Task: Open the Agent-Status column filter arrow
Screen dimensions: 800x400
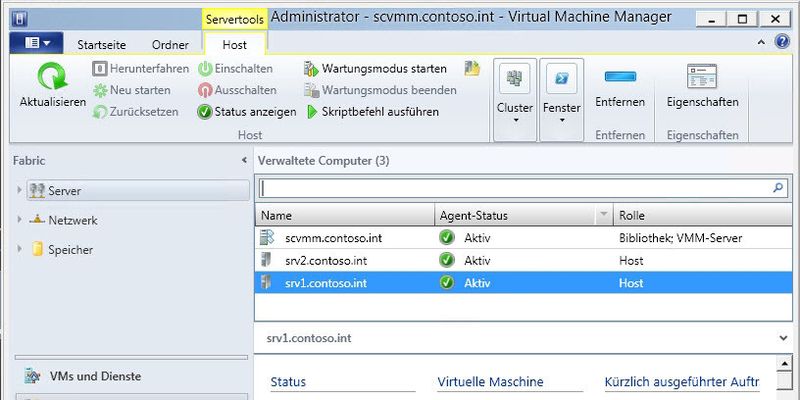Action: pos(603,215)
